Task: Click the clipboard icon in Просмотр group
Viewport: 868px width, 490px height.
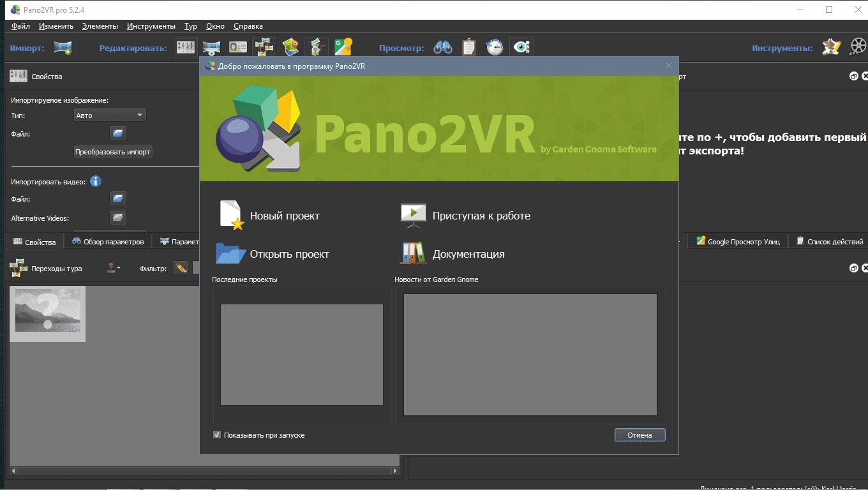Action: tap(469, 47)
